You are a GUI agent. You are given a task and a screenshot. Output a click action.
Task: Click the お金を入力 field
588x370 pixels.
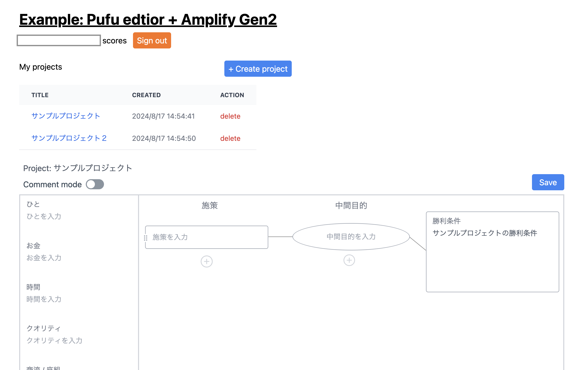(x=44, y=258)
